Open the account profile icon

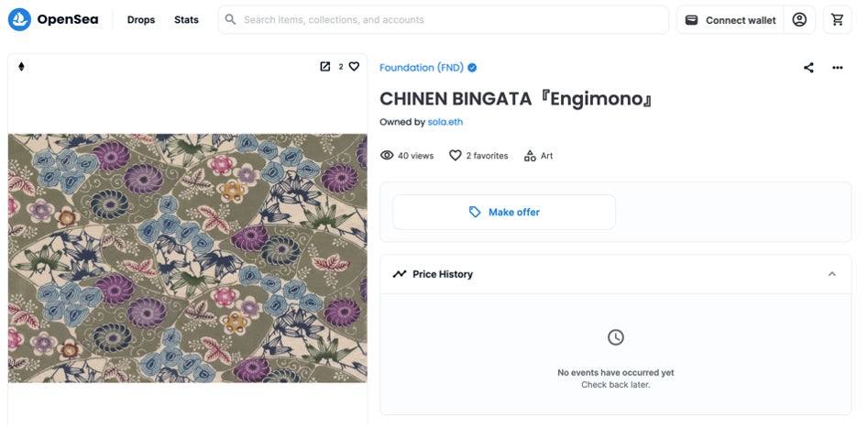[799, 19]
